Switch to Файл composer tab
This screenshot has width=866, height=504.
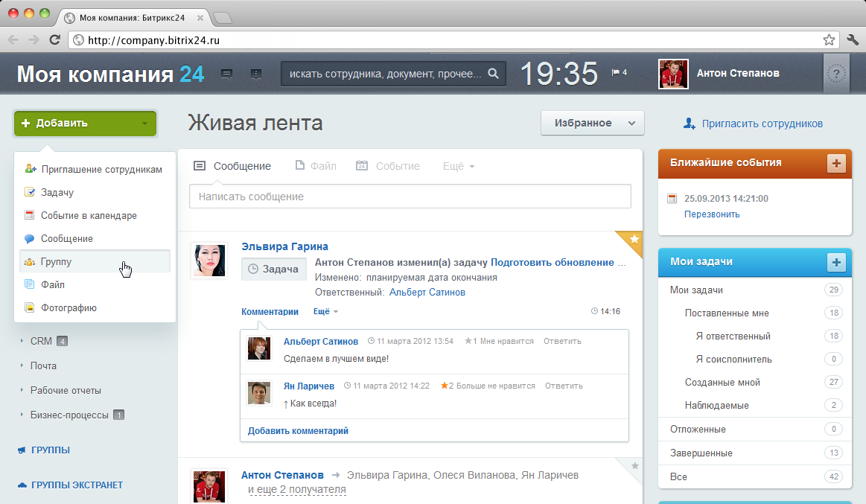pos(316,165)
